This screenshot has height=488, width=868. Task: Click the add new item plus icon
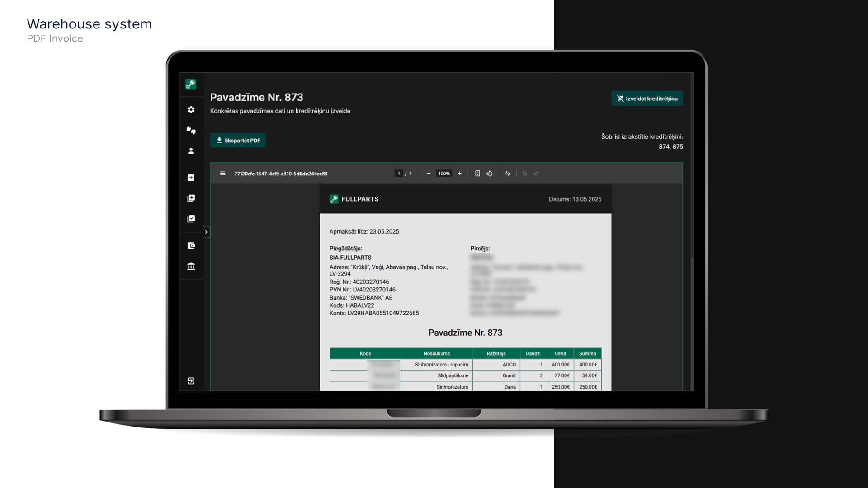(x=191, y=178)
